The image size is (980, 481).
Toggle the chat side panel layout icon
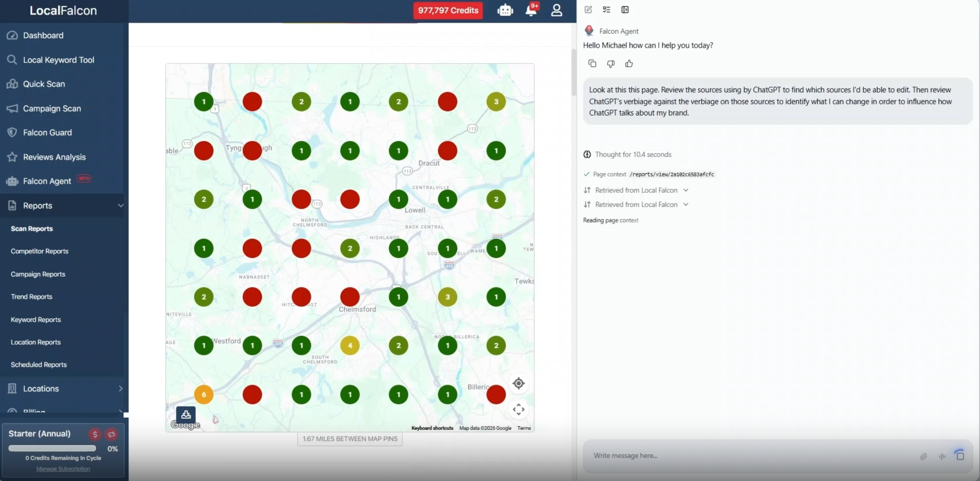point(625,9)
